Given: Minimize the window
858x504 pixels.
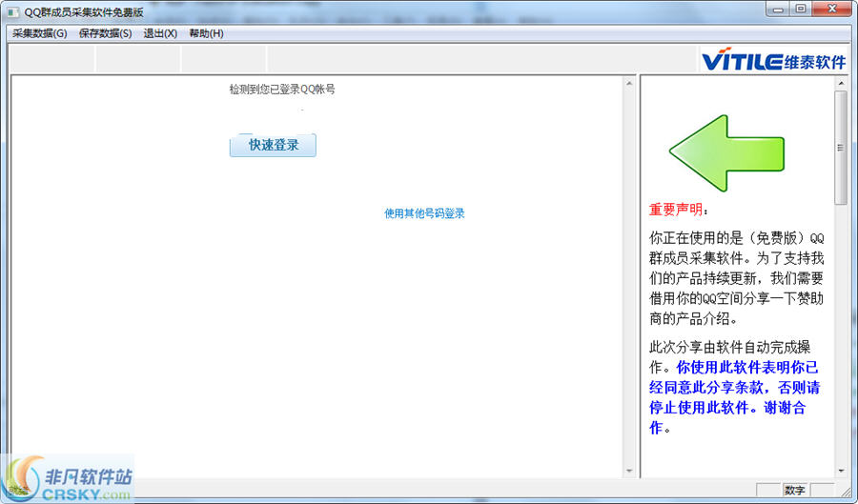Looking at the screenshot, I should point(778,10).
